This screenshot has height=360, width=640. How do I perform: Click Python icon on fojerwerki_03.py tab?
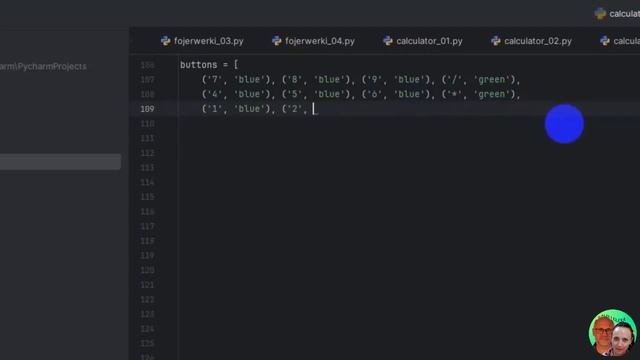165,41
